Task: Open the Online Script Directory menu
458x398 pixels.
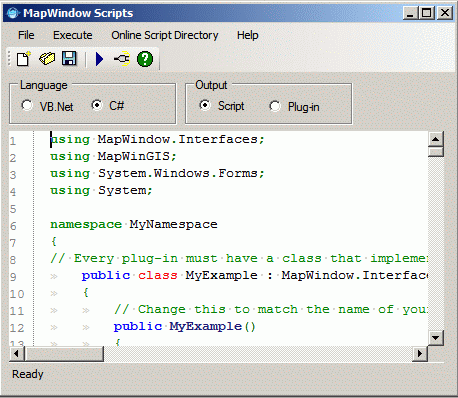Action: pyautogui.click(x=165, y=35)
